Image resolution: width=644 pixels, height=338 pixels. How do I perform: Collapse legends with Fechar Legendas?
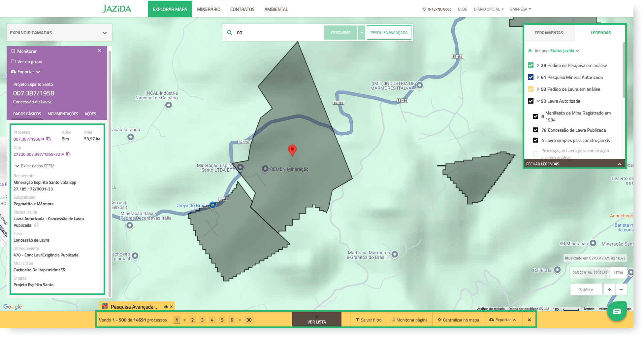pos(574,164)
